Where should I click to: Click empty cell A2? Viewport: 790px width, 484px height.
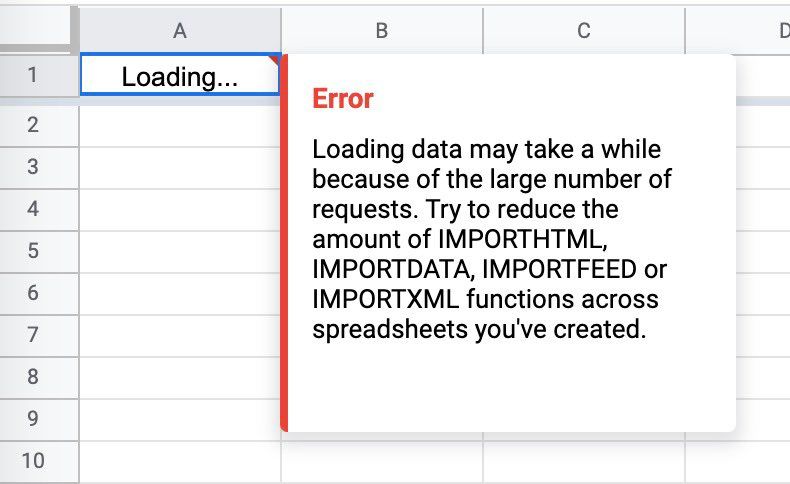click(x=179, y=125)
